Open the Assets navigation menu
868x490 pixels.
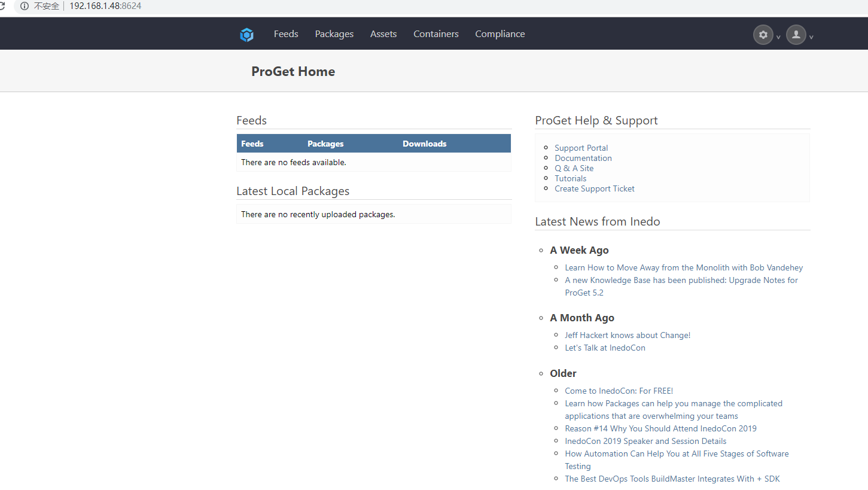click(383, 34)
